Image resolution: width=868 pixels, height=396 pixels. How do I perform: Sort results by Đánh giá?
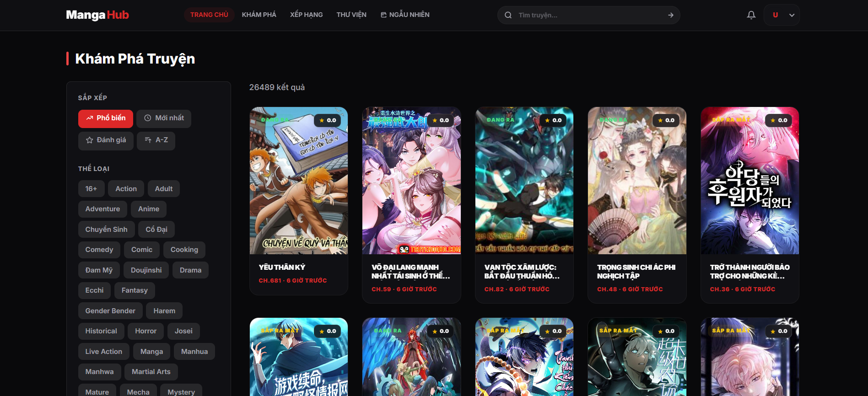[x=106, y=140]
